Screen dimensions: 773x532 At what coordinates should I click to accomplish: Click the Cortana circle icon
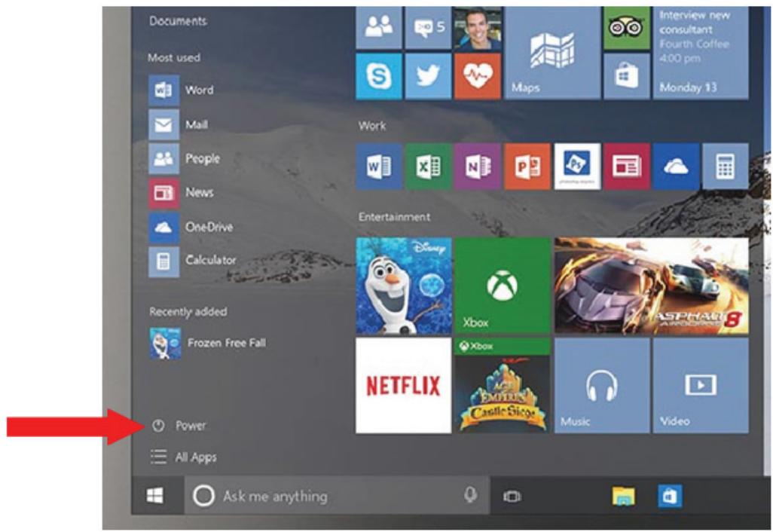203,496
